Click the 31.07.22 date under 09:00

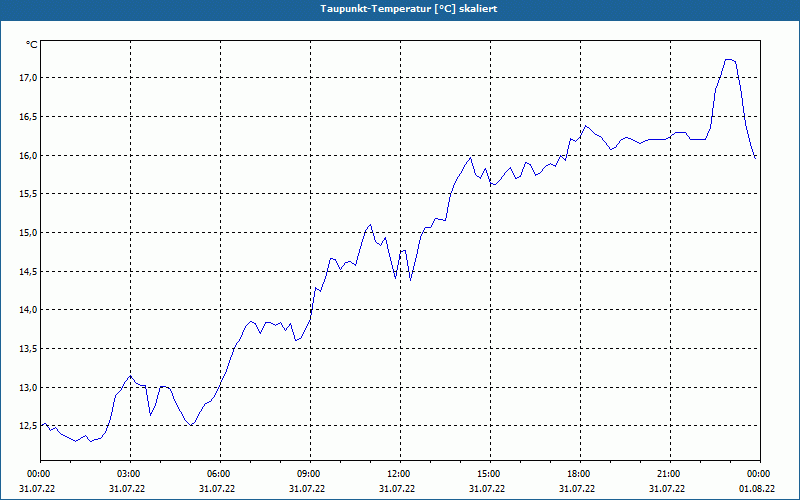click(307, 489)
